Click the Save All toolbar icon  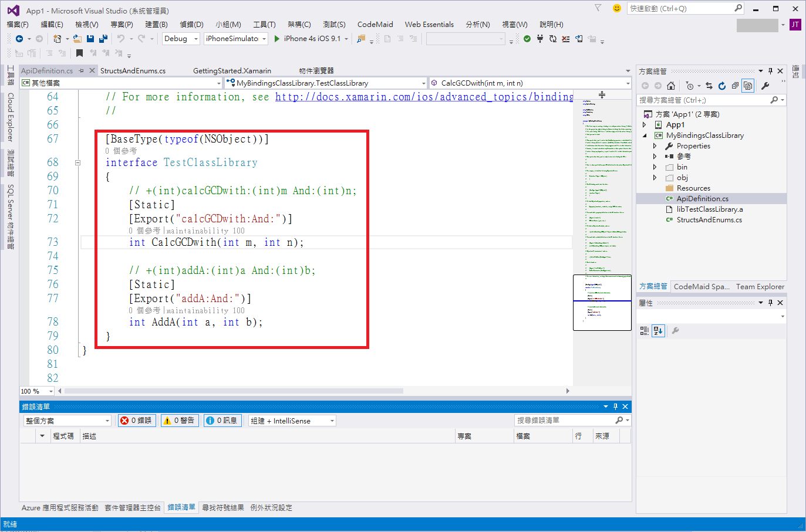coord(103,39)
